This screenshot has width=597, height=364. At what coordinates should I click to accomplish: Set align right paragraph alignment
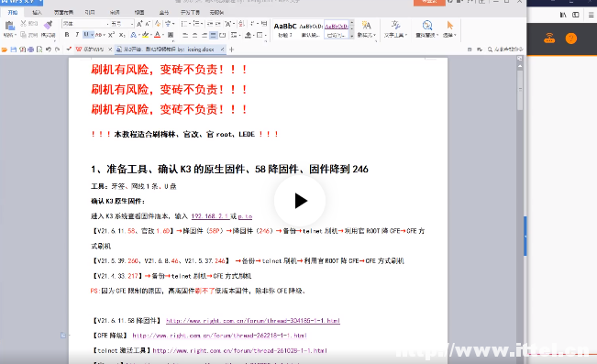[x=205, y=35]
